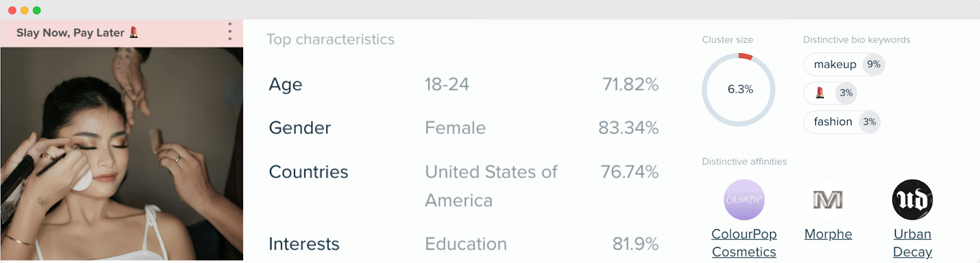Open the Urban Decay affinity link
The image size is (980, 263).
(913, 243)
